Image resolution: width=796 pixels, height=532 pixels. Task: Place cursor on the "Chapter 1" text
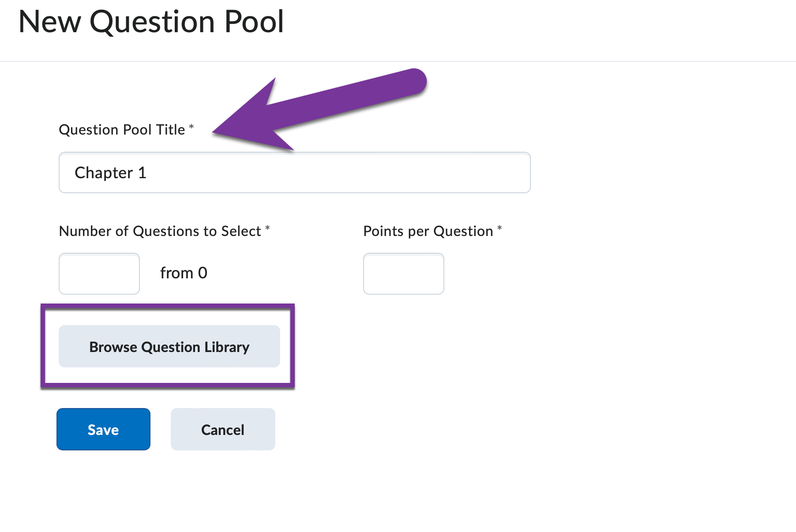coord(110,173)
